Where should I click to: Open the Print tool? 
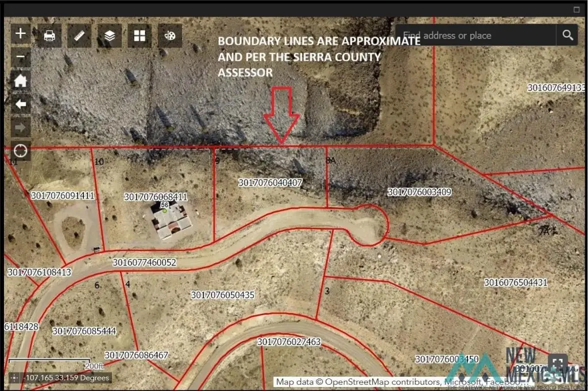[x=50, y=36]
